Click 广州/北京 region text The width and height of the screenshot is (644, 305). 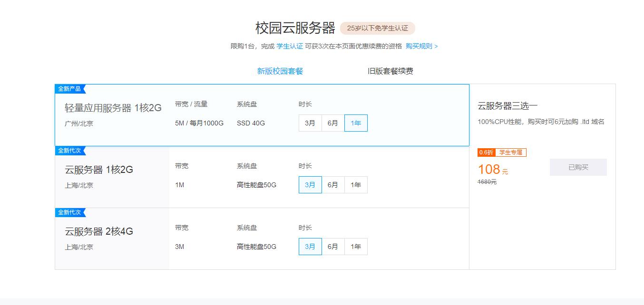coord(79,124)
